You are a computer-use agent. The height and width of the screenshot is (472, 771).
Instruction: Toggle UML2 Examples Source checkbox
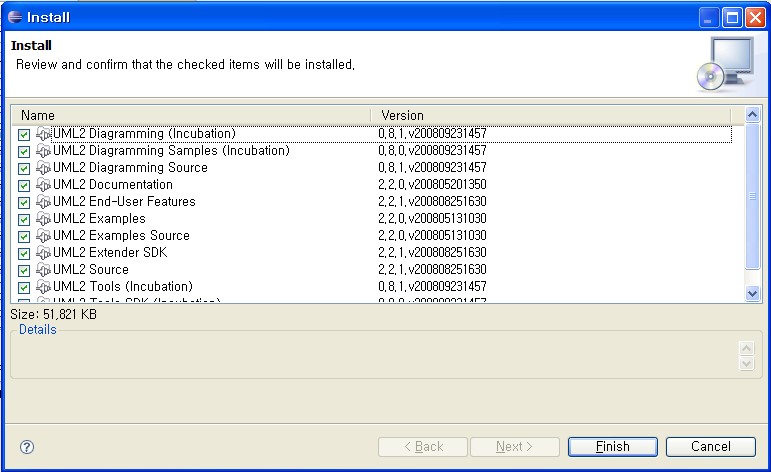tap(24, 236)
